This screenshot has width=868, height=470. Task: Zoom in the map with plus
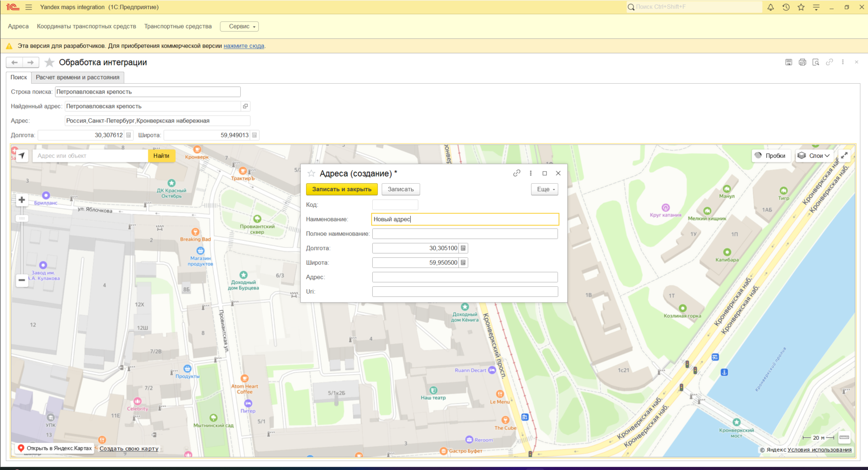point(22,200)
